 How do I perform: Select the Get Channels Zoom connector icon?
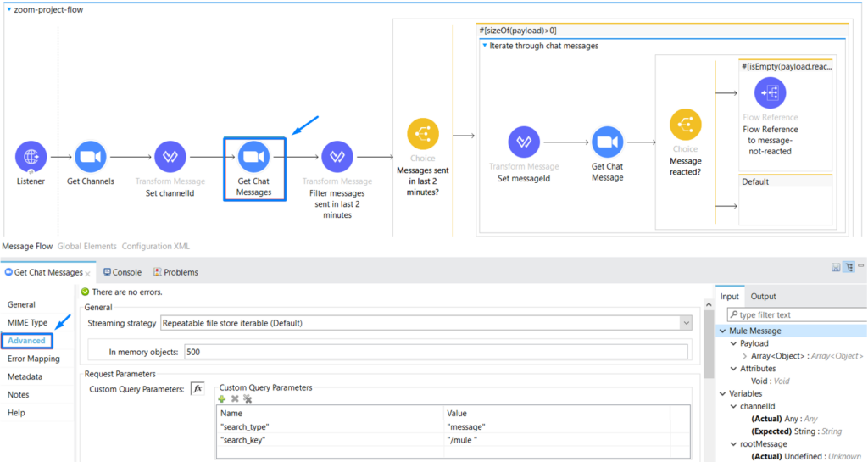(x=90, y=157)
